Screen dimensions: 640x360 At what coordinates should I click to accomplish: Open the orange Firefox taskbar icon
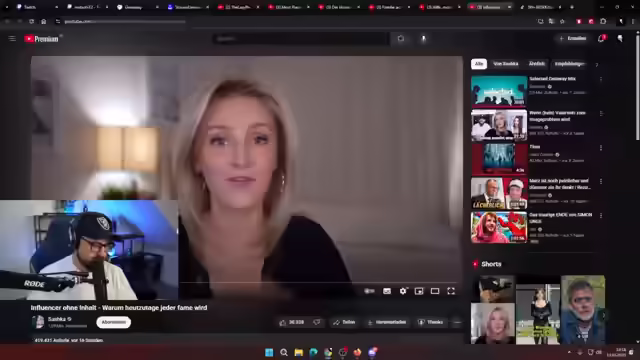coord(358,352)
